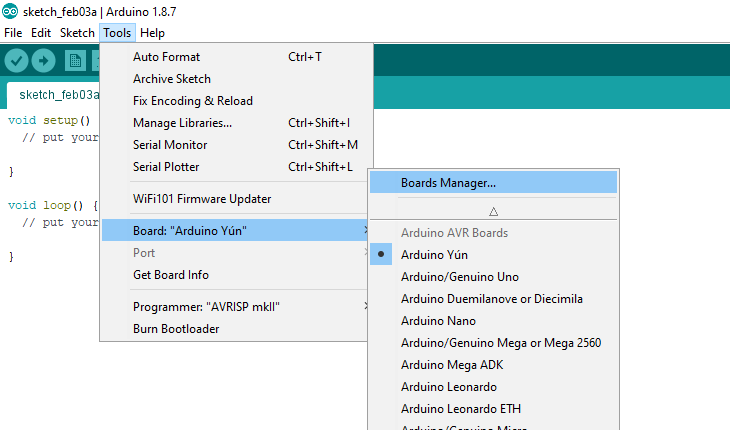730x430 pixels.
Task: Open the Help menu
Action: (x=152, y=33)
